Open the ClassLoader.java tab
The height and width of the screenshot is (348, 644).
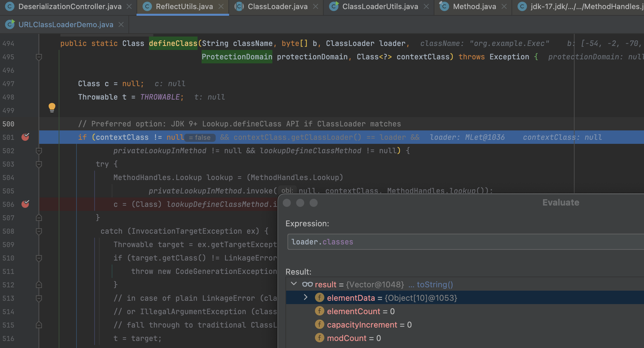pos(277,7)
